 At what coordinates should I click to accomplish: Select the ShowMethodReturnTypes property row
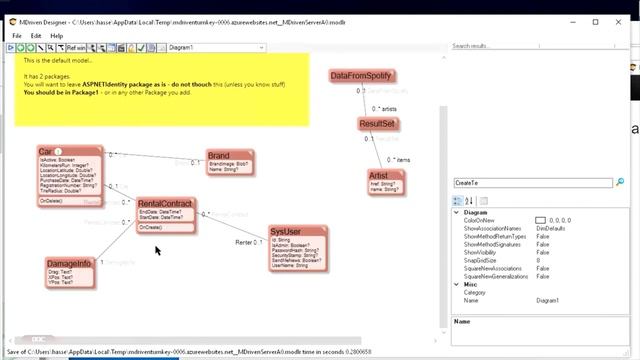(x=540, y=236)
